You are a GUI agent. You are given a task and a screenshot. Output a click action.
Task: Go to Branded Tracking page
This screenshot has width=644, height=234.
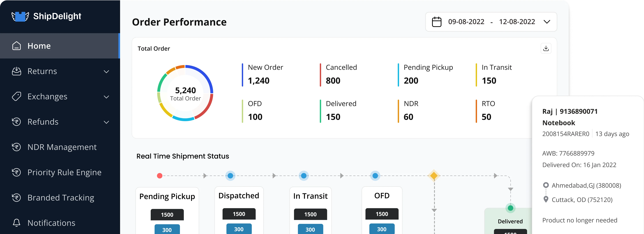pos(61,198)
